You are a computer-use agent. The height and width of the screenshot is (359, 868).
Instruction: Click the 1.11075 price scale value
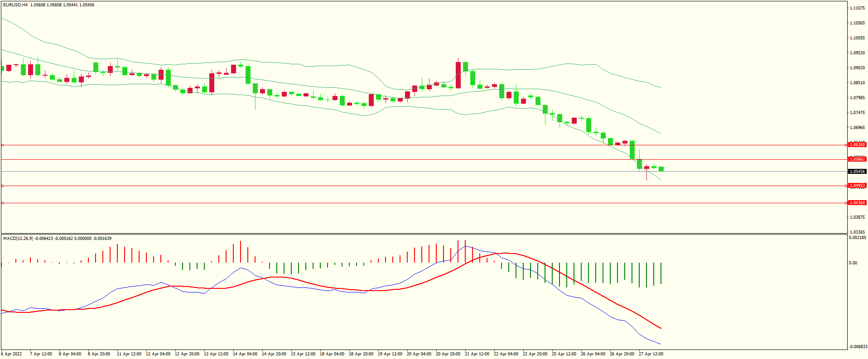[857, 8]
